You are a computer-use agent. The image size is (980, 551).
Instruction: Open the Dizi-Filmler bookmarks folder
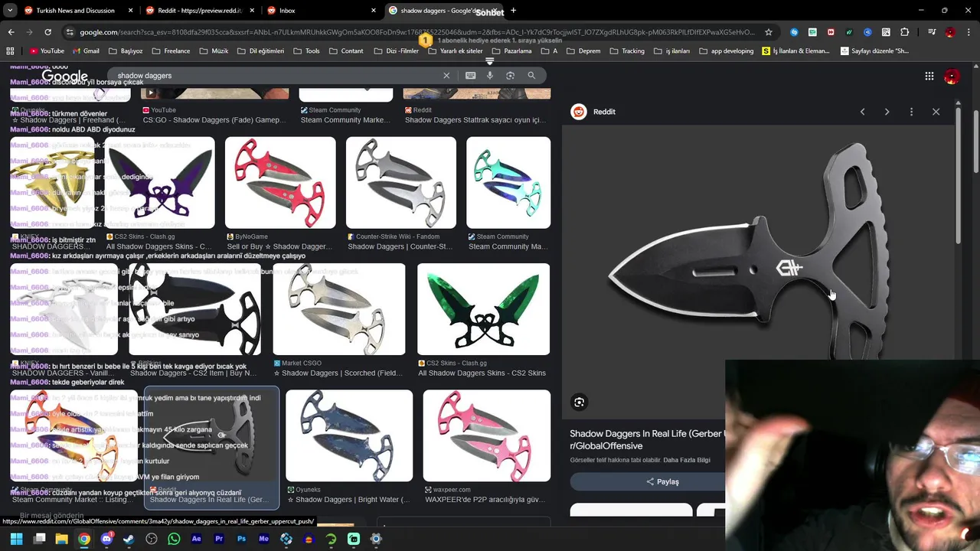coord(397,51)
